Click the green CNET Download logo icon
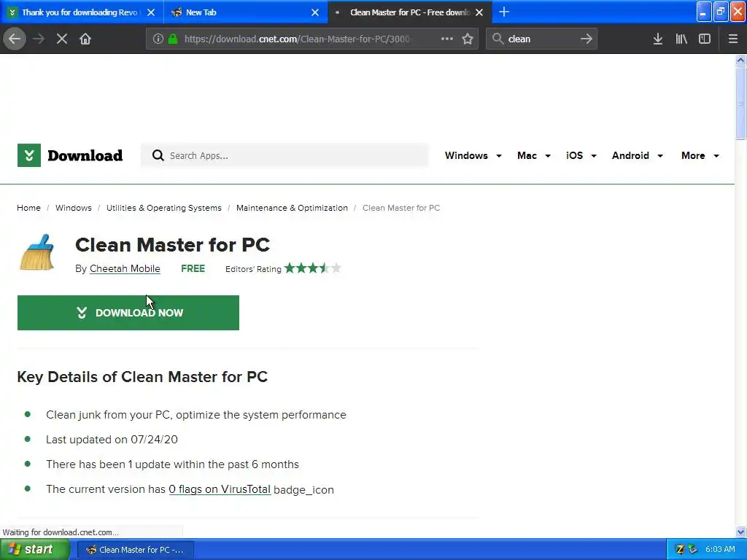Screen dimensions: 747x560 (29, 155)
